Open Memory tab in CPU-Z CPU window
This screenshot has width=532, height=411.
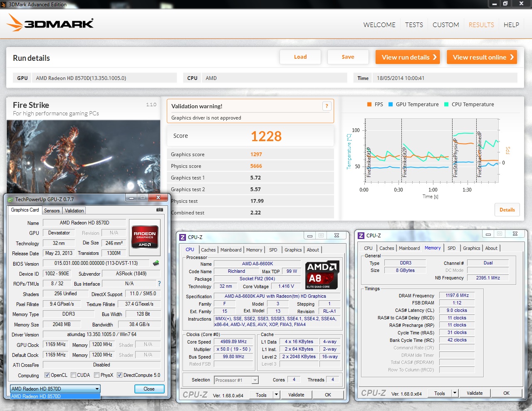click(254, 250)
